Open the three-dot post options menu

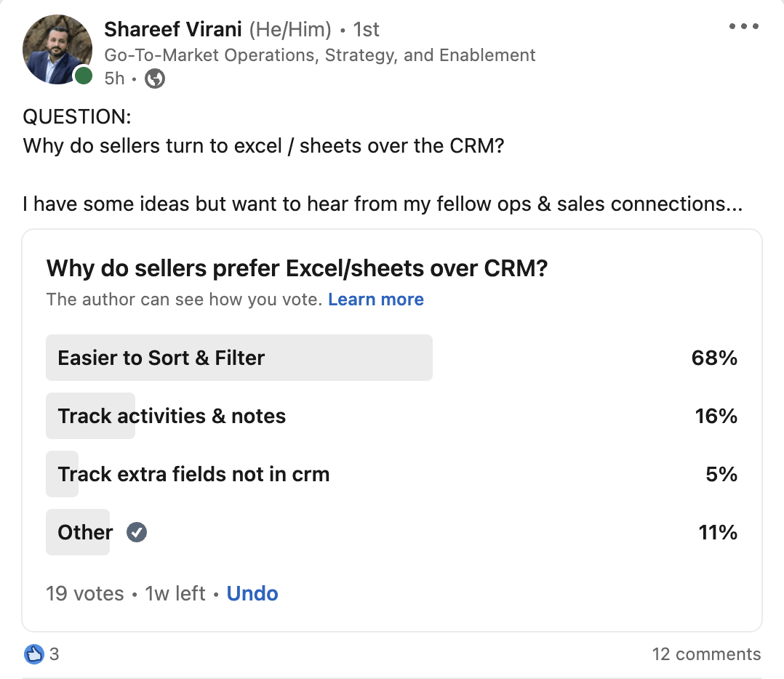pos(743,27)
